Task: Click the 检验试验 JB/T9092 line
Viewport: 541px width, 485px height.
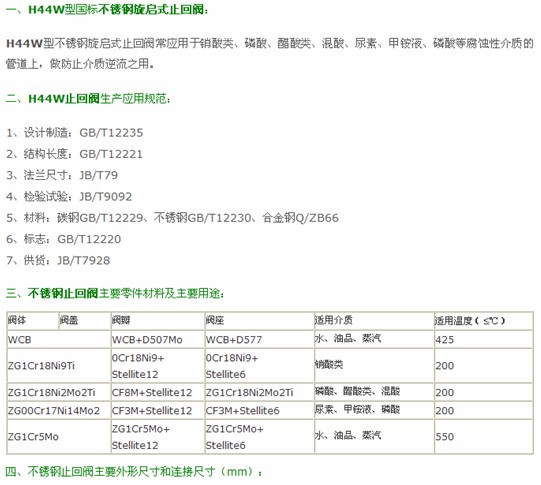Action: click(69, 197)
